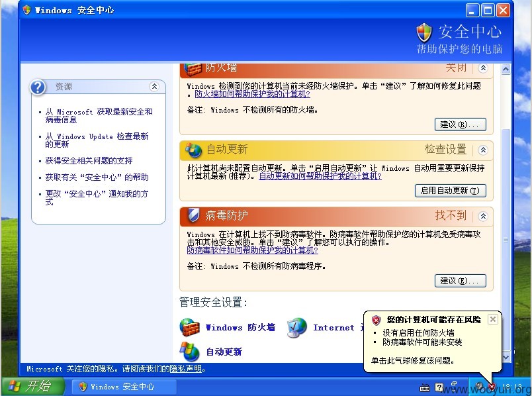Maximize the Windows 安全中心 window

488,10
